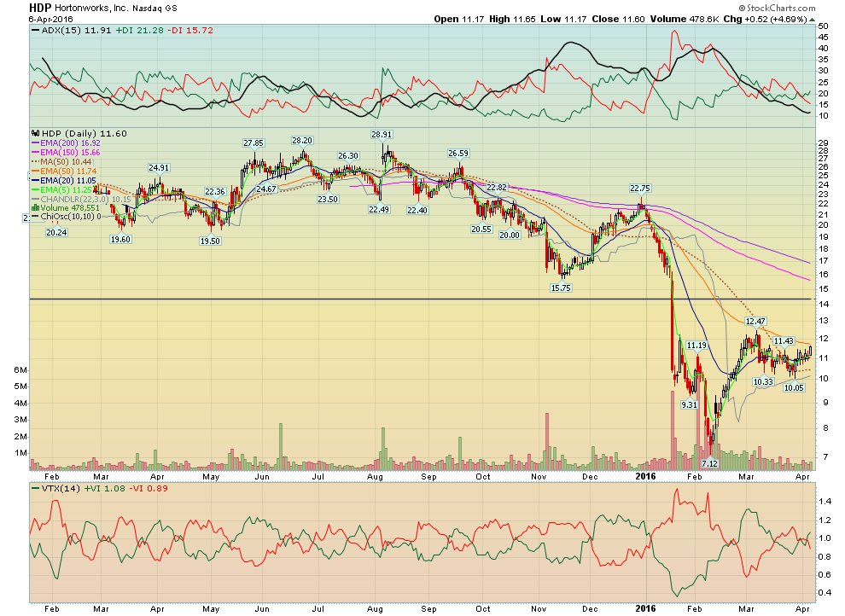
Task: Click the 11.43 price label
Action: [784, 340]
